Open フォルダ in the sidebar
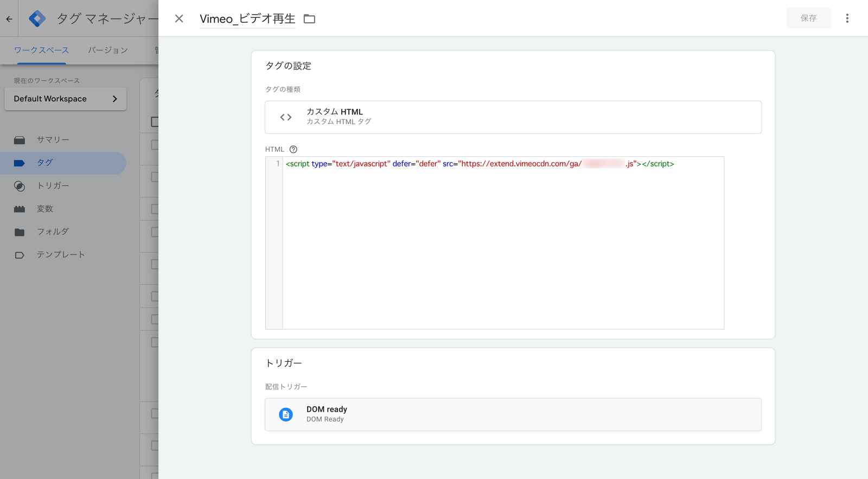 coord(63,232)
